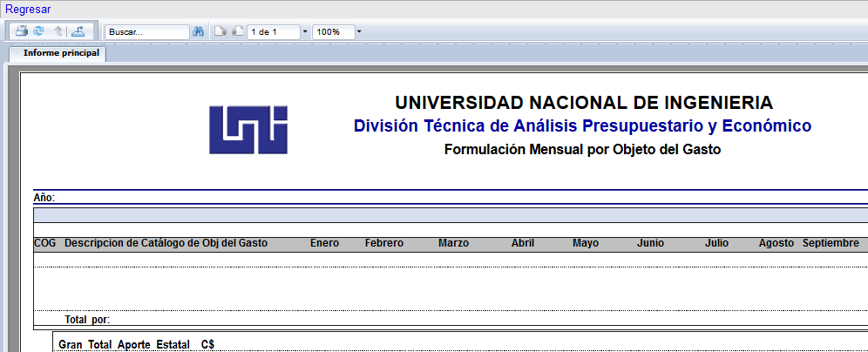Export the report via export icon
Screen dimensions: 868x352
[78, 31]
